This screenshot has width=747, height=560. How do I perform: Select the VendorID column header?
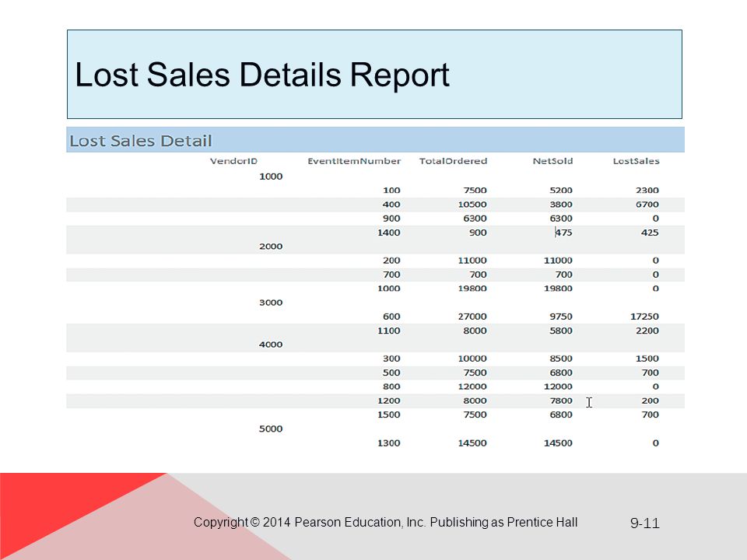point(233,161)
